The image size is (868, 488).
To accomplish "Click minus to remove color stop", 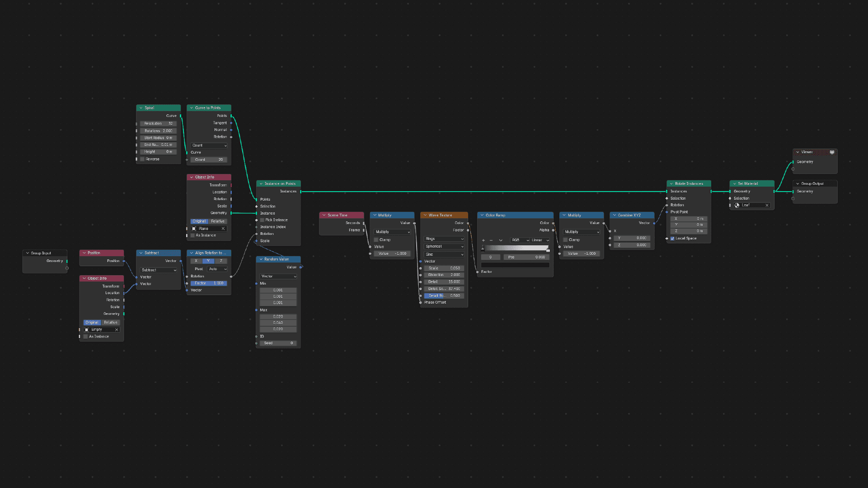I will (x=491, y=240).
